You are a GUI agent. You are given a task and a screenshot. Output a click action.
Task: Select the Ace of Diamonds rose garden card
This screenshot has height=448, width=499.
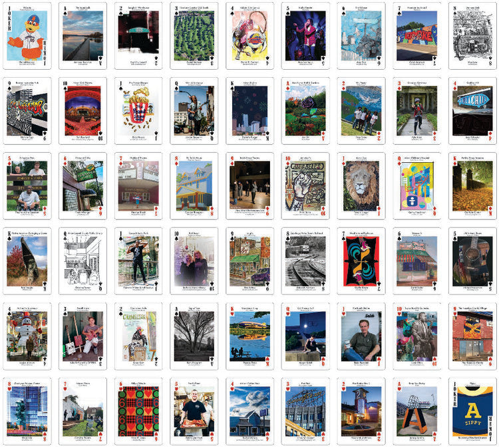[x=305, y=111]
